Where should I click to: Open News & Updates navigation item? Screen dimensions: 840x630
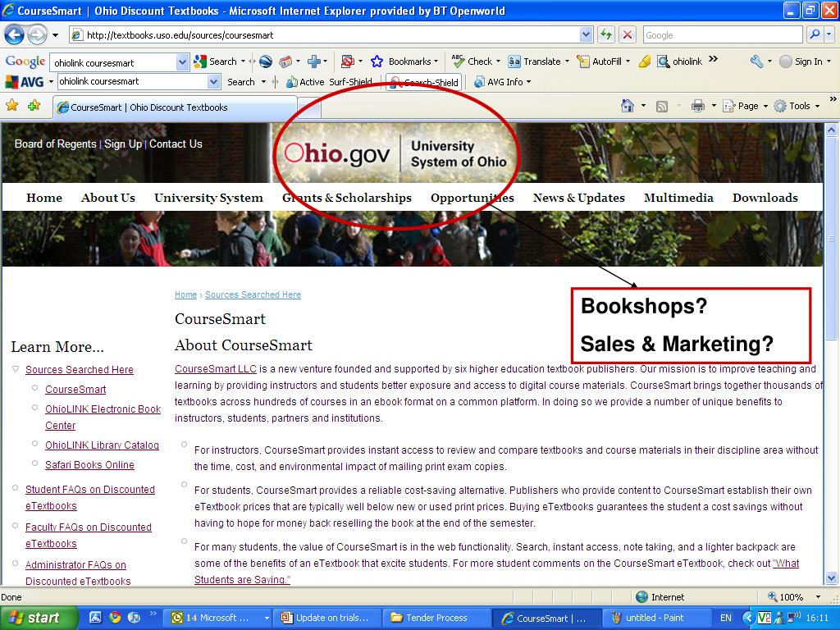(578, 198)
